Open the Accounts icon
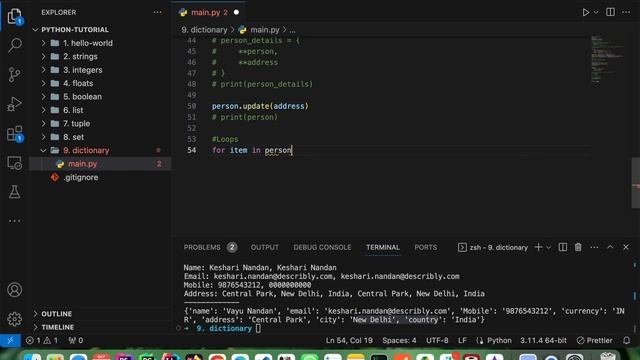The width and height of the screenshot is (640, 360). click(15, 290)
